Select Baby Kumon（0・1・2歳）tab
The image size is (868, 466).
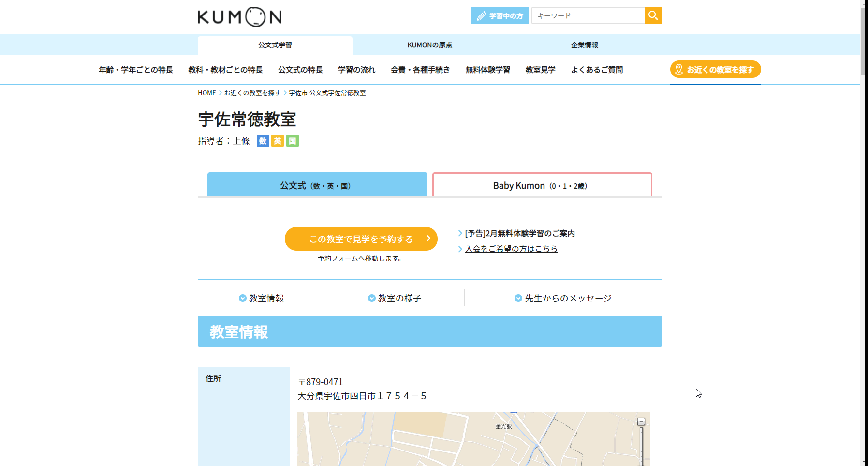point(542,185)
